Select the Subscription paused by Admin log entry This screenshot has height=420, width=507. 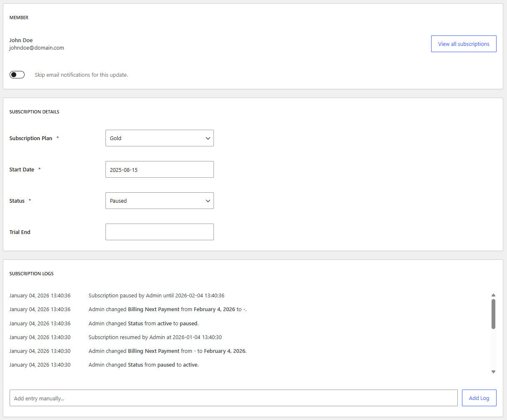coord(156,295)
